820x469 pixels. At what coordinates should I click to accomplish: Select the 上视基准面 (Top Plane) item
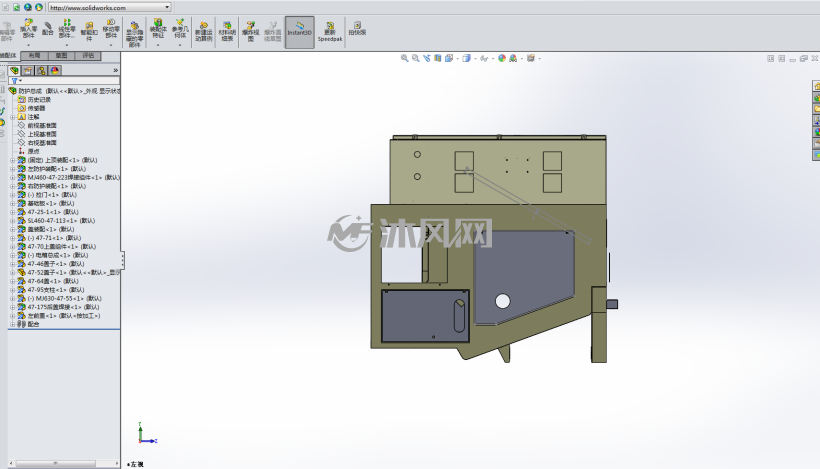pos(42,134)
